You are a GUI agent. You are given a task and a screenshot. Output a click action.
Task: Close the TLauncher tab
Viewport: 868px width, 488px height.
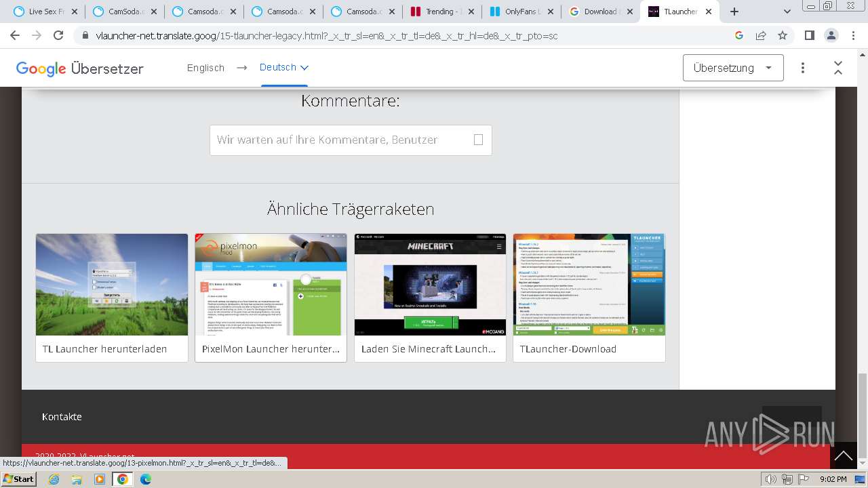(709, 12)
